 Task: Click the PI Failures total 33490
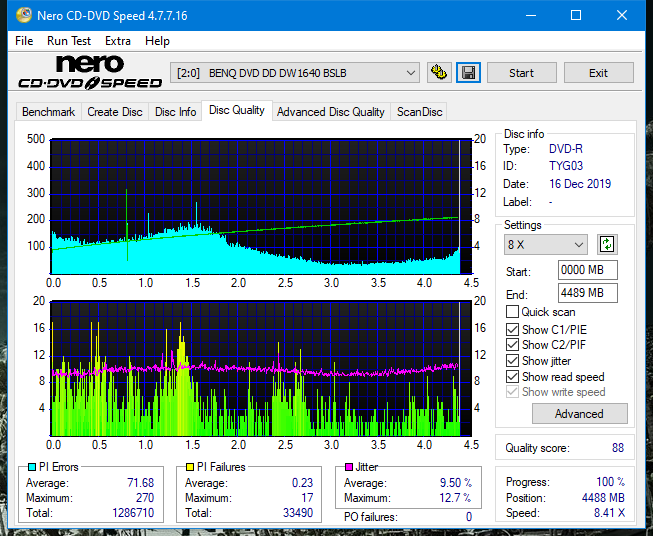pyautogui.click(x=298, y=513)
